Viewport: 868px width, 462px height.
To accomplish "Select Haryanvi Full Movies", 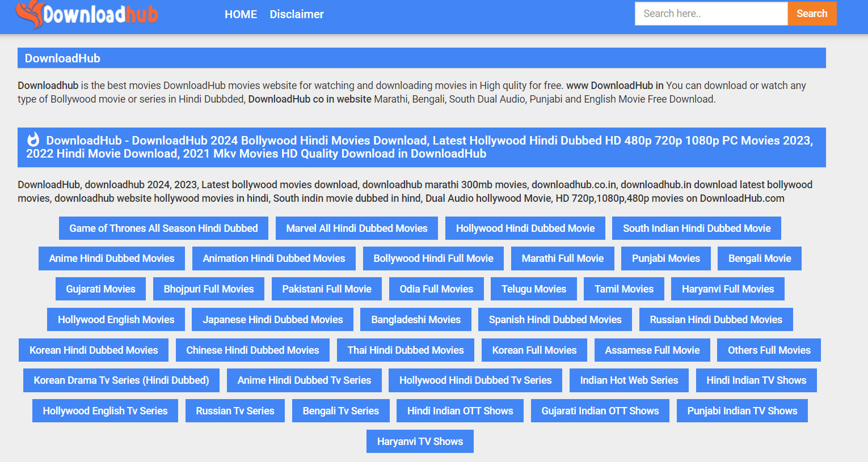I will click(728, 289).
